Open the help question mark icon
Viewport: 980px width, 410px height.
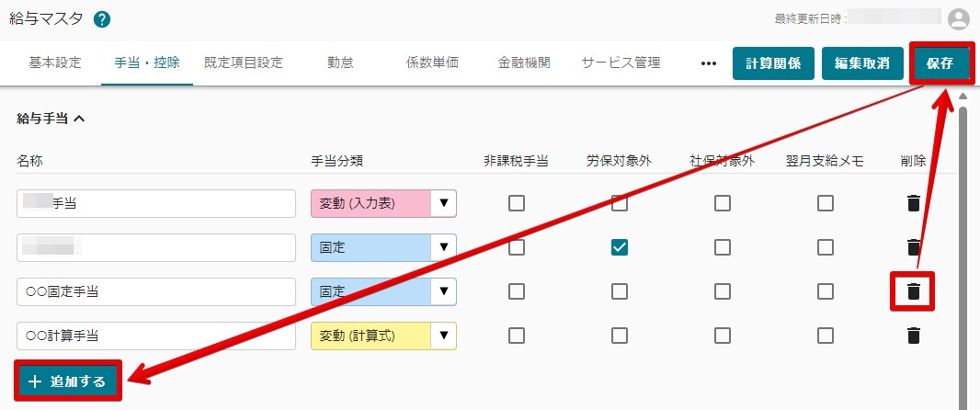pos(102,19)
